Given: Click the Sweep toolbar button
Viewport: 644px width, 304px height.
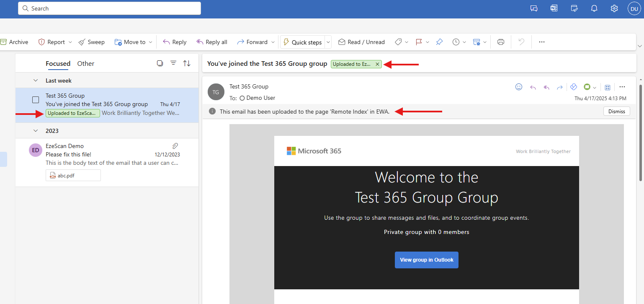Looking at the screenshot, I should point(92,42).
